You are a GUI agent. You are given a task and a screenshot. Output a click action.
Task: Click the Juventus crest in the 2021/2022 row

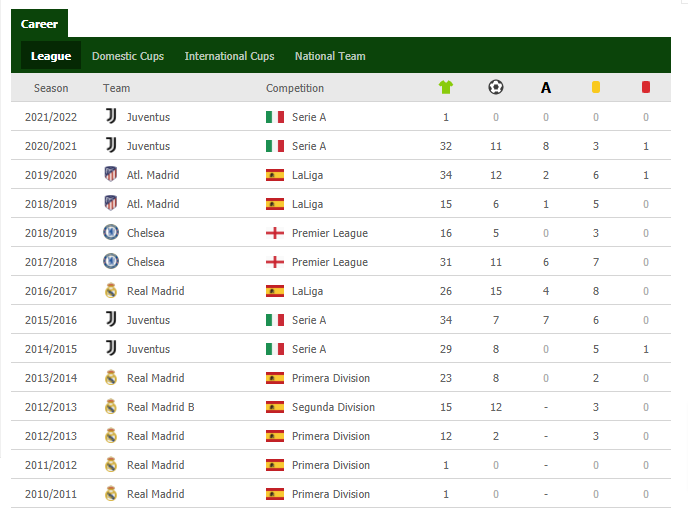[x=111, y=117]
